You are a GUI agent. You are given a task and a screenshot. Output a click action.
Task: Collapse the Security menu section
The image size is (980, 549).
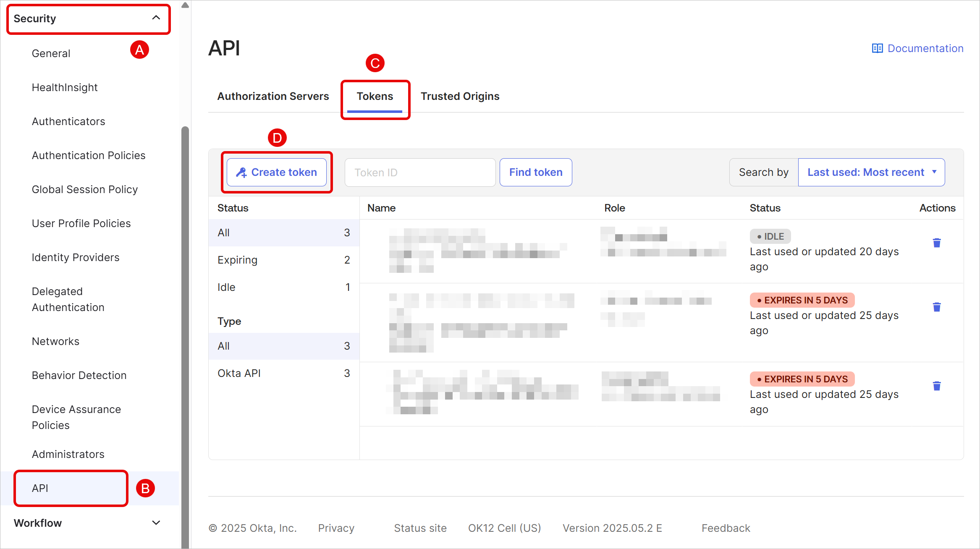tap(88, 18)
